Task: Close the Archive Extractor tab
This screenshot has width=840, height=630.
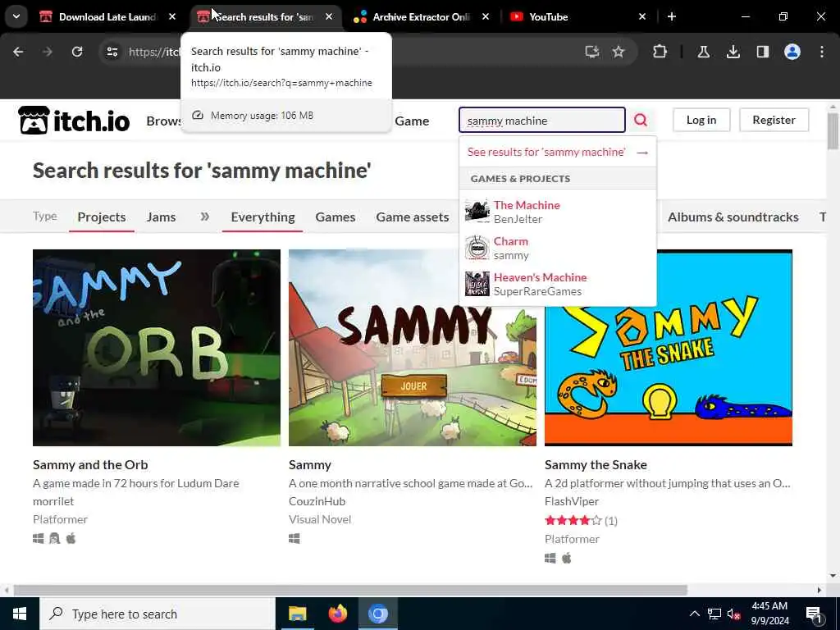Action: coord(486,16)
